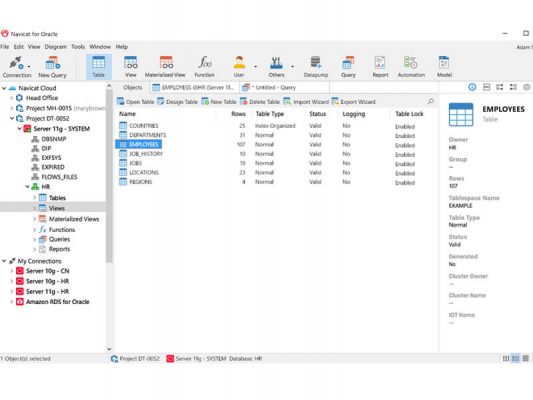Click the large EMPLOYEES table icon
This screenshot has height=400, width=533.
(461, 115)
